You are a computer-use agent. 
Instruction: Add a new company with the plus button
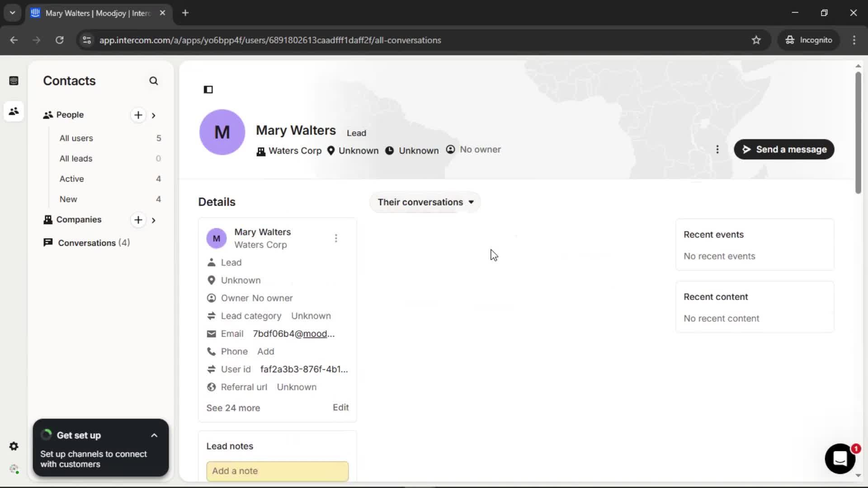pos(138,220)
